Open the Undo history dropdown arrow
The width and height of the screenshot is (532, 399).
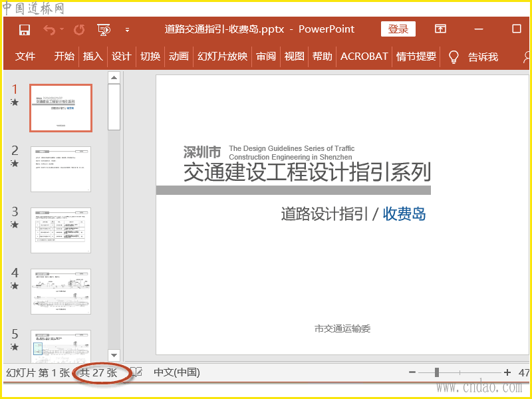pos(62,29)
